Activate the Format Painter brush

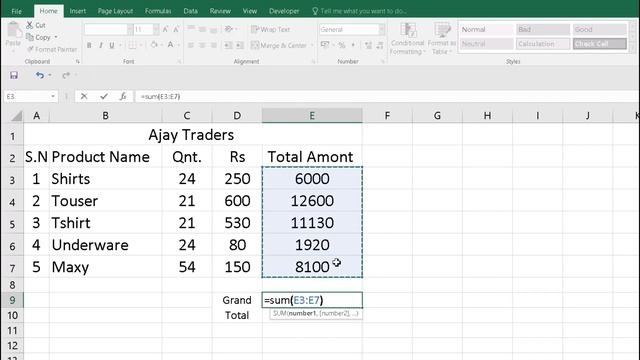[30, 49]
